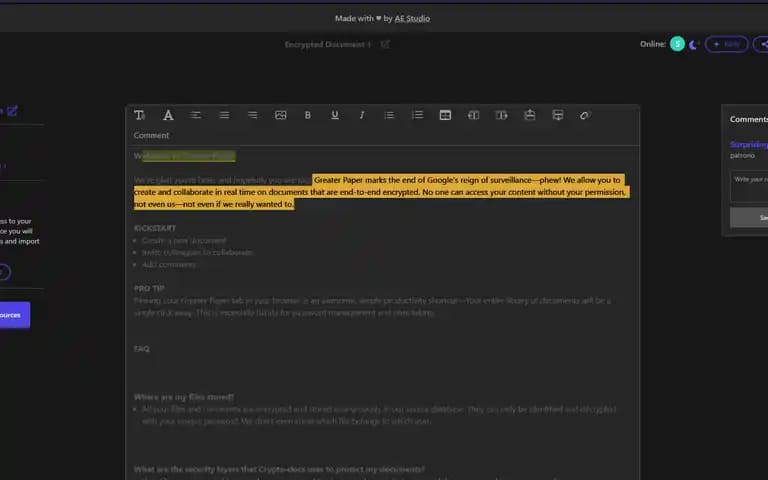The image size is (768, 480).
Task: Click the Encrypted Document 1 title
Action: (x=328, y=45)
